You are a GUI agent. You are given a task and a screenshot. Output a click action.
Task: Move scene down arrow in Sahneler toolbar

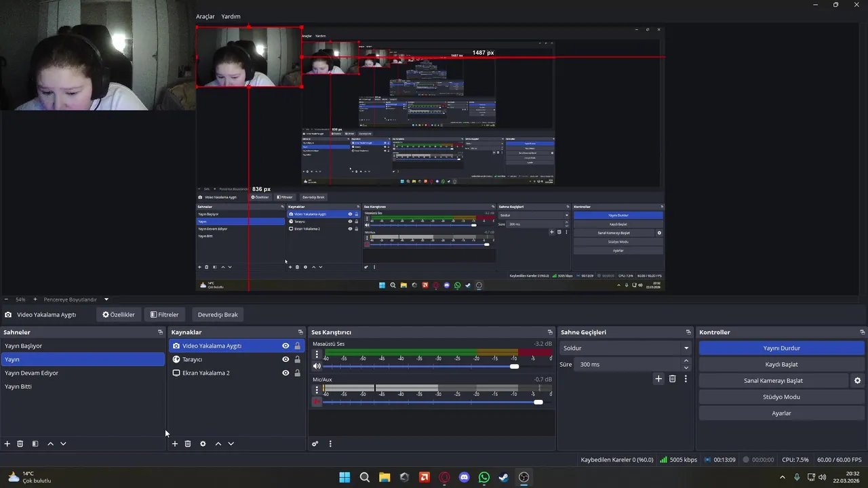(63, 444)
